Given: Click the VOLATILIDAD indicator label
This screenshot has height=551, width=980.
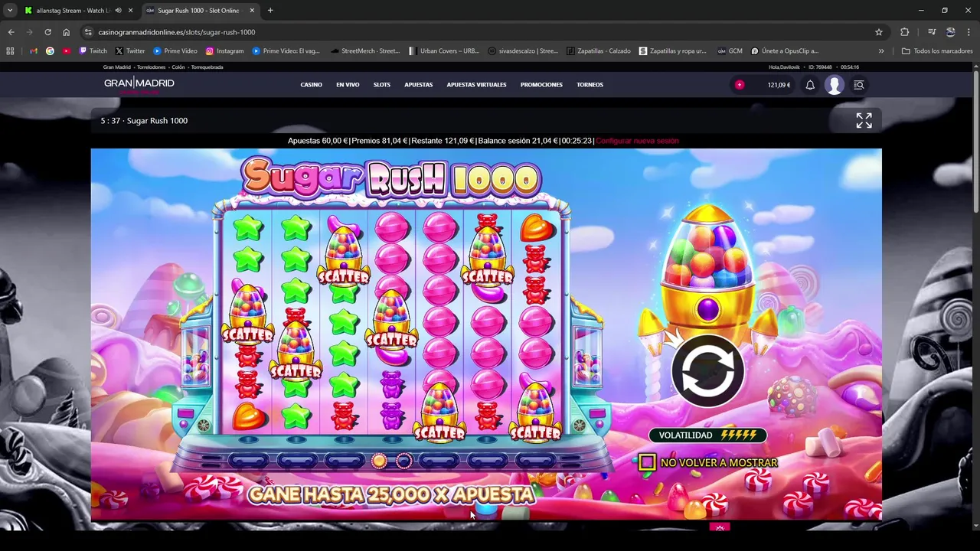Looking at the screenshot, I should pos(707,435).
